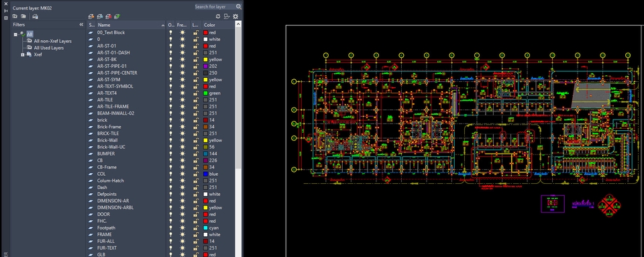Click the layer list scrollbar up arrow
Image resolution: width=644 pixels, height=257 pixels.
tap(238, 25)
